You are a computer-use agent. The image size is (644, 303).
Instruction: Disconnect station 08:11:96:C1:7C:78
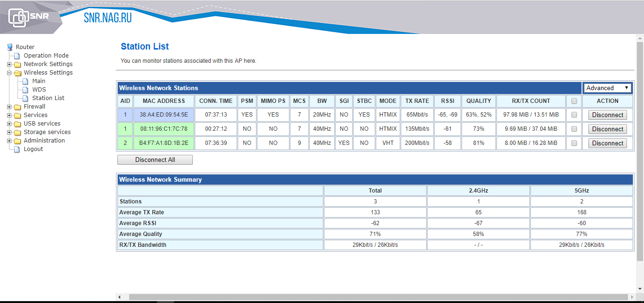point(607,129)
